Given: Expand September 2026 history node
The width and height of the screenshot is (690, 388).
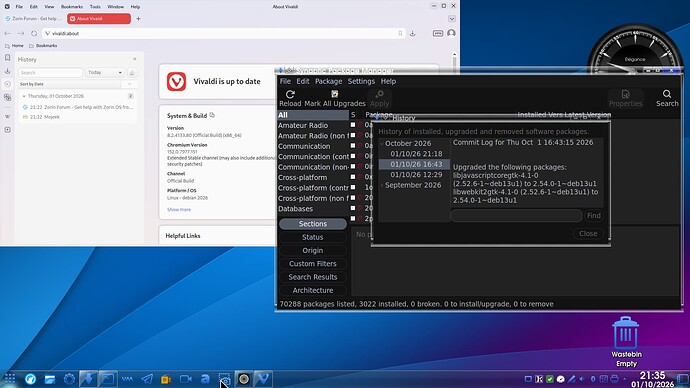Looking at the screenshot, I should pyautogui.click(x=382, y=185).
